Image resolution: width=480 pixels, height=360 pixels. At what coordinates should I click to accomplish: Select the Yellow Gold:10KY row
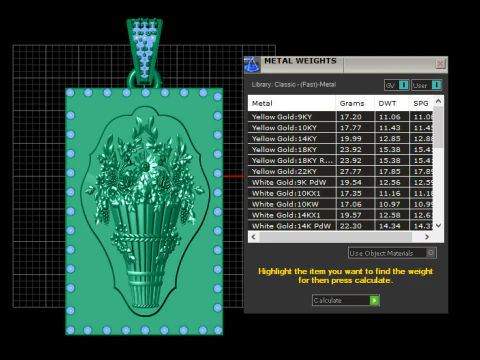coord(341,128)
